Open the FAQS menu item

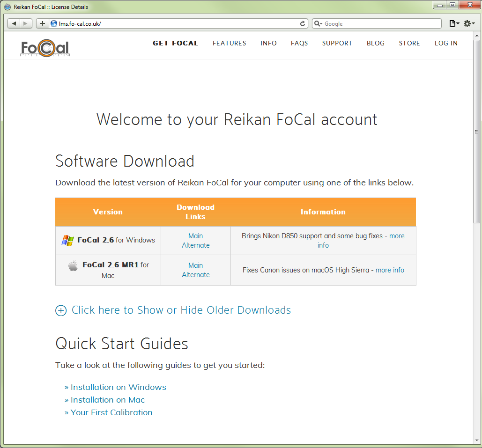pyautogui.click(x=299, y=44)
